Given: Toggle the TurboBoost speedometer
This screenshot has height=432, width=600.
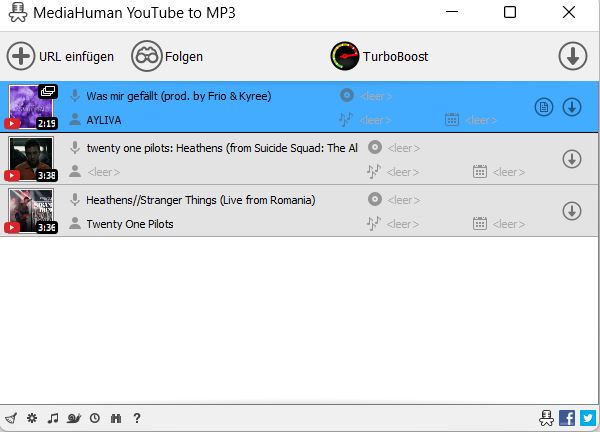Looking at the screenshot, I should [x=344, y=56].
